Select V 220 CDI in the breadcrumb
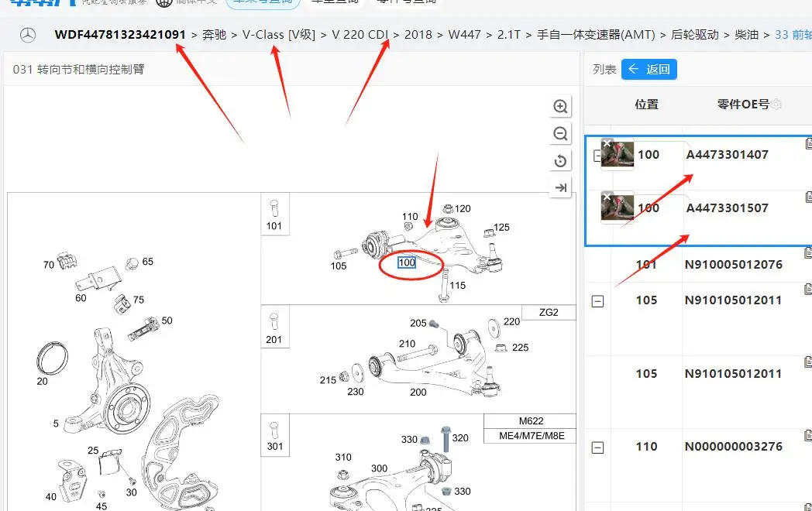The width and height of the screenshot is (812, 511). [x=360, y=35]
